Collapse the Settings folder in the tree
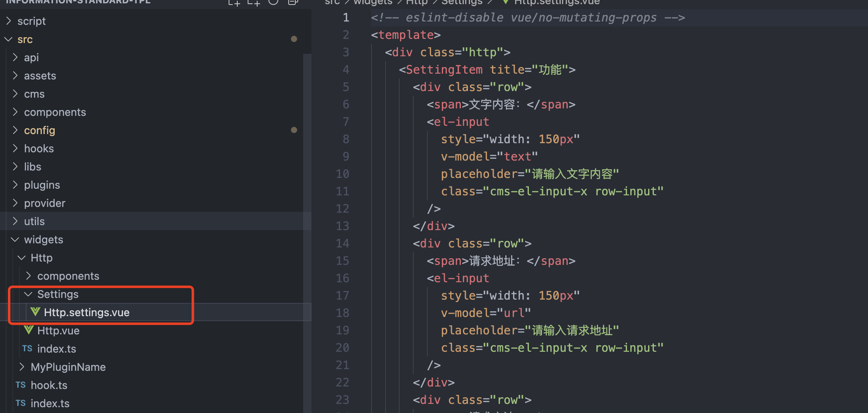This screenshot has width=868, height=413. 29,294
